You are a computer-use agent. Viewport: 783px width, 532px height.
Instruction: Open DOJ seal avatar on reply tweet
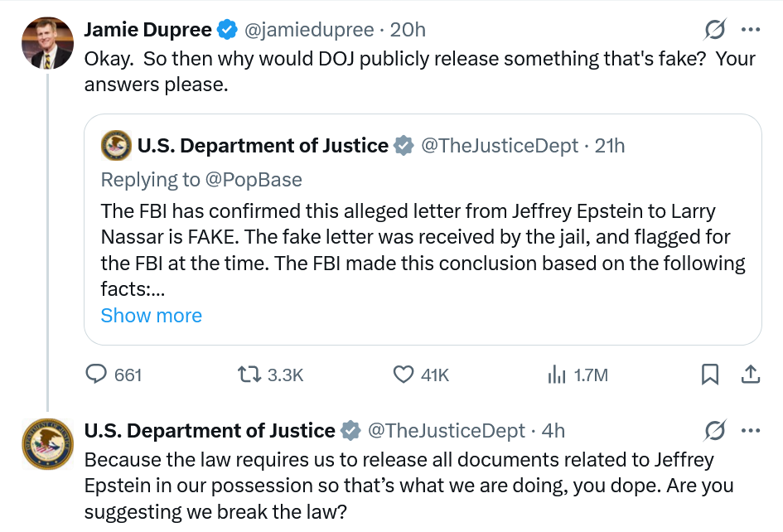pyautogui.click(x=47, y=444)
